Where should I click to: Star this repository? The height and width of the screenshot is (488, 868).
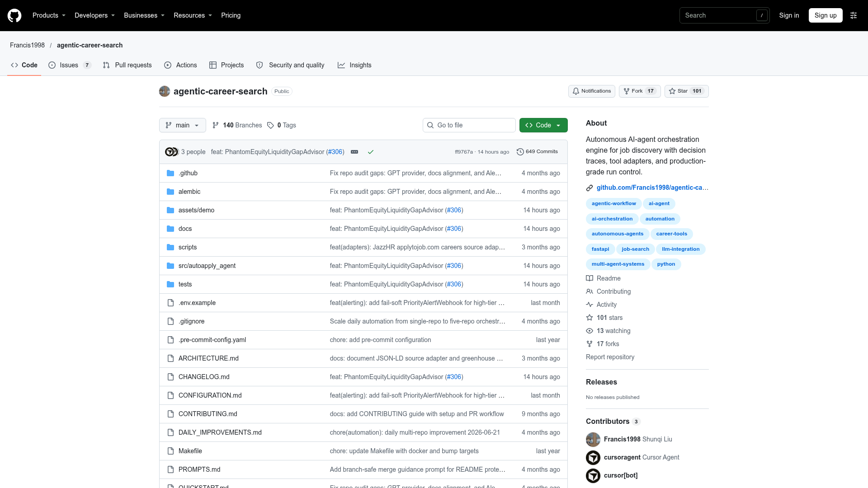pos(687,91)
